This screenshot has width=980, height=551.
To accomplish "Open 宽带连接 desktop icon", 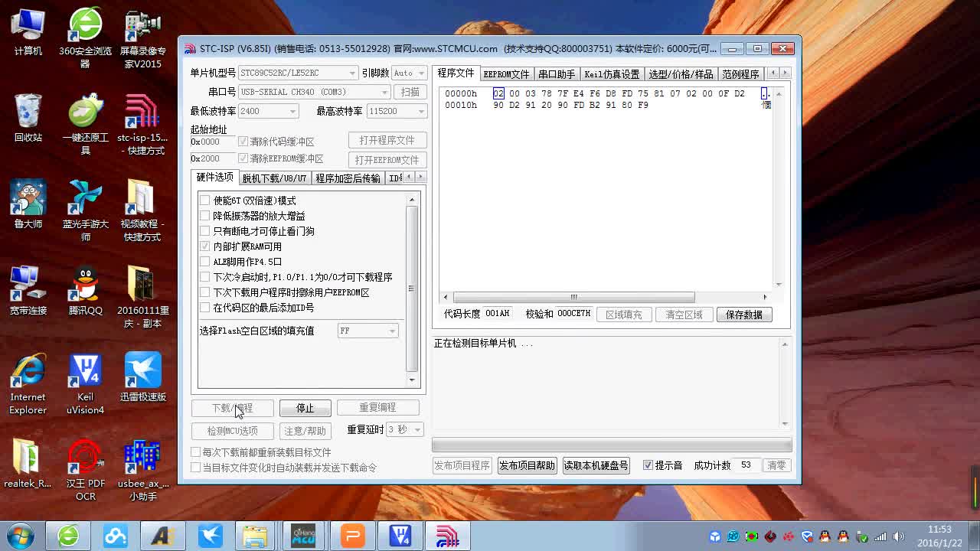I will [28, 292].
